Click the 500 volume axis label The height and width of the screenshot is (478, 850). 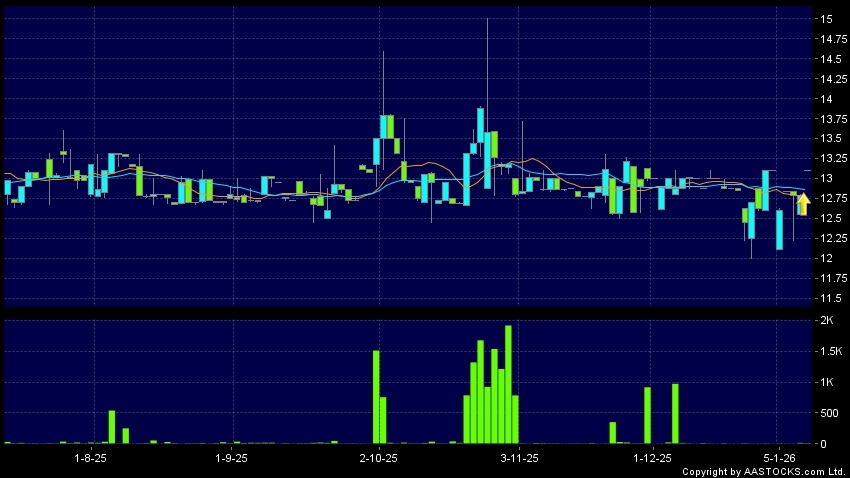click(829, 413)
